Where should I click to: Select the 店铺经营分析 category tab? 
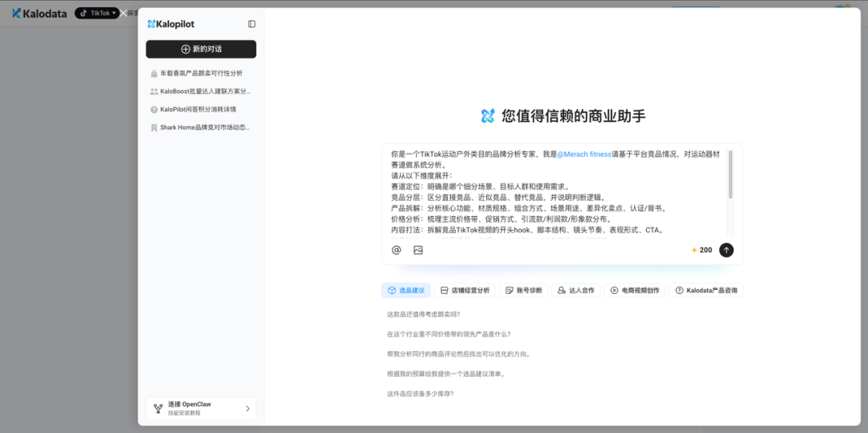coord(465,290)
